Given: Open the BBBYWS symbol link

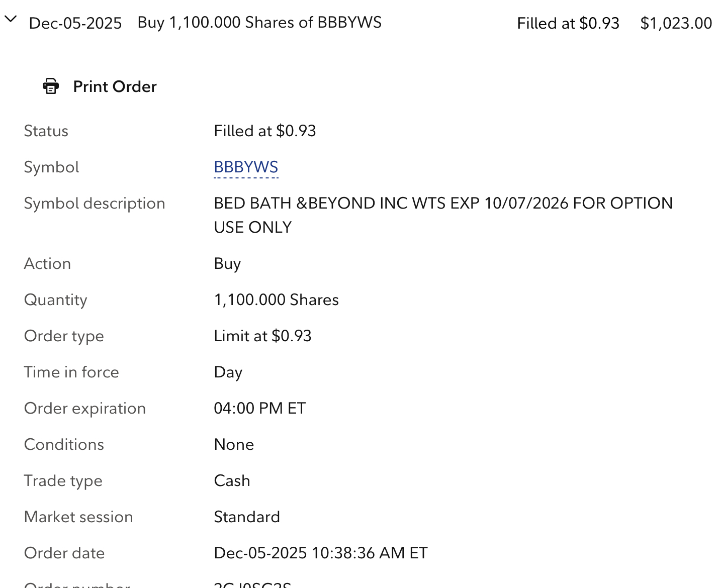Looking at the screenshot, I should (x=246, y=167).
